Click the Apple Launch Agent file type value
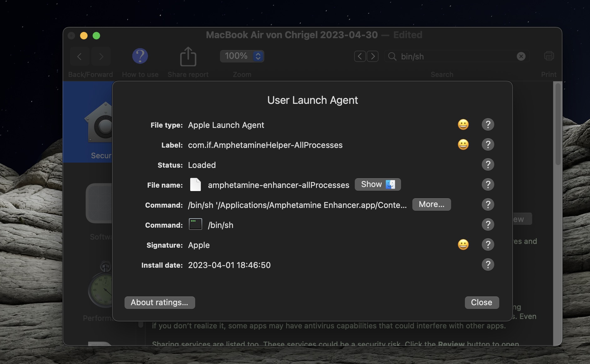Viewport: 590px width, 364px height. (x=226, y=125)
